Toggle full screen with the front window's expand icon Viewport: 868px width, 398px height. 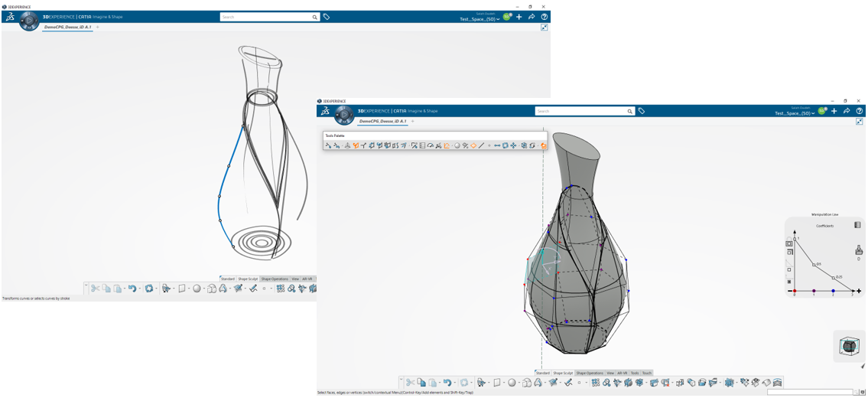pyautogui.click(x=859, y=122)
